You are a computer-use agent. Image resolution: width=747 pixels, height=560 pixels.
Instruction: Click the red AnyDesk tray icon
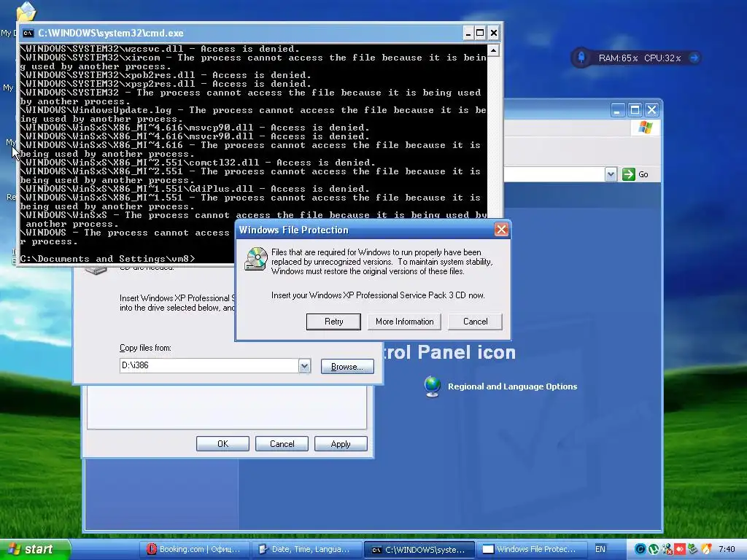(679, 550)
